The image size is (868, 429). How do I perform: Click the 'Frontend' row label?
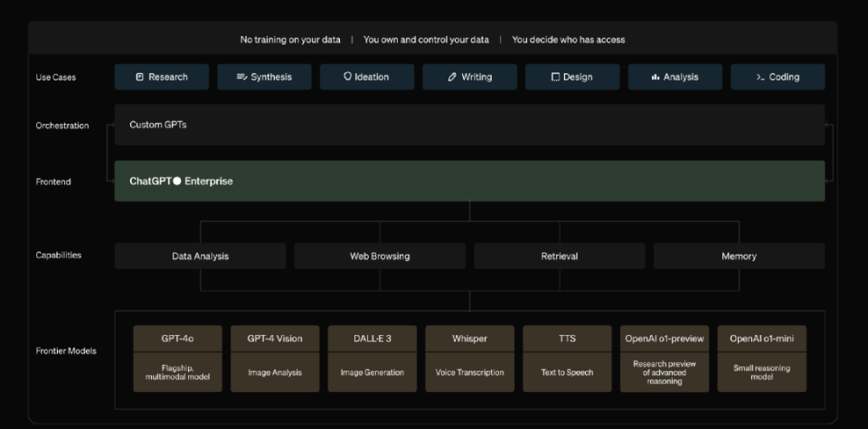coord(53,182)
